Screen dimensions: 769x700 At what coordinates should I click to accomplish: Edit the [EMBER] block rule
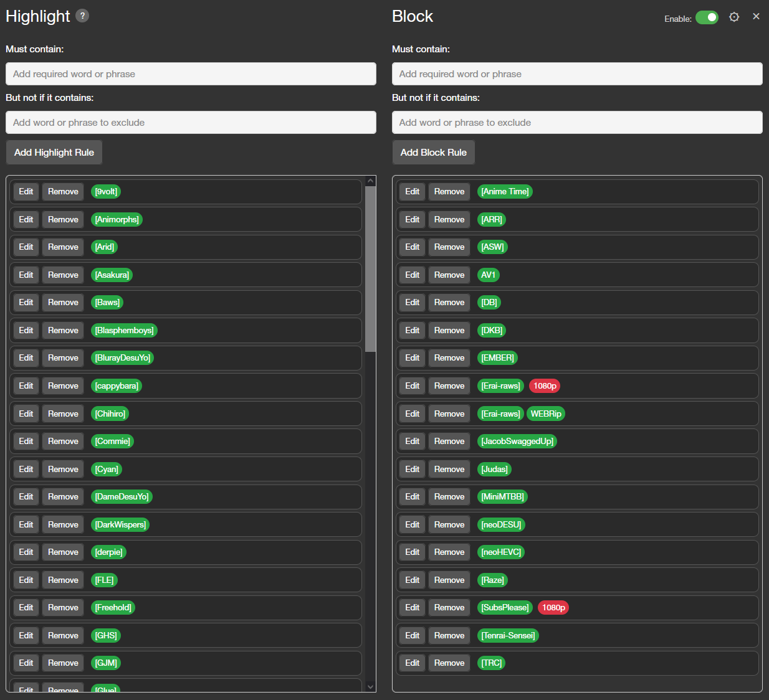(x=413, y=357)
